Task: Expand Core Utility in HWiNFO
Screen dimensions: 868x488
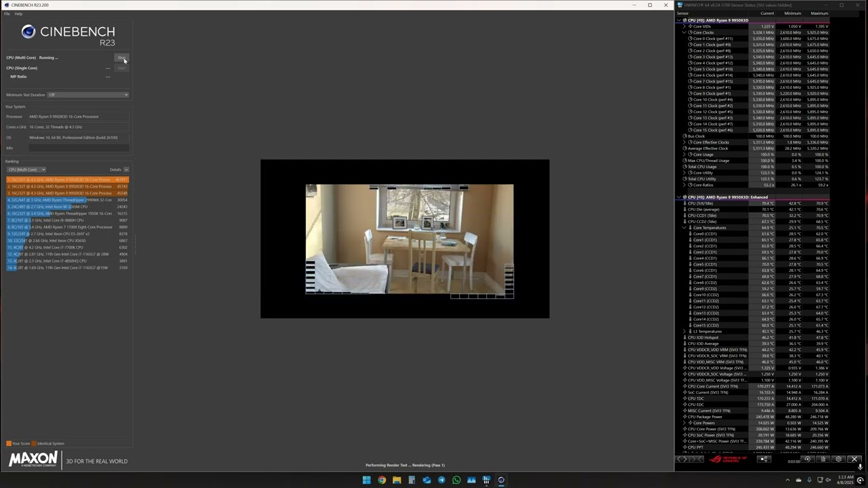Action: click(x=685, y=173)
